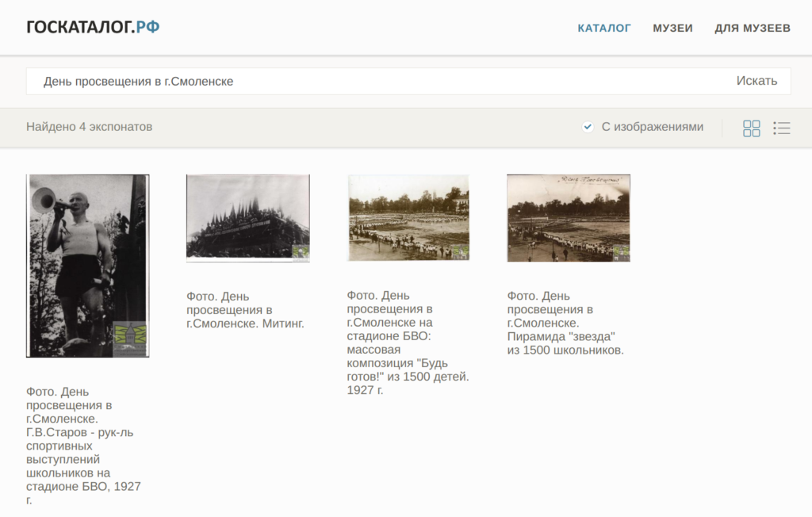The width and height of the screenshot is (812, 517).
Task: Click the "Найдено 4 экспонатов" results count
Action: pos(89,127)
